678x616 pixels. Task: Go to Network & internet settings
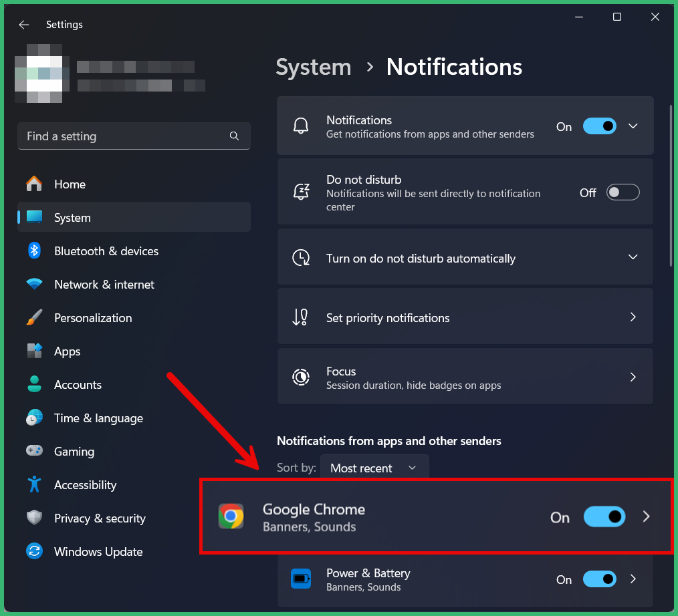[x=134, y=284]
